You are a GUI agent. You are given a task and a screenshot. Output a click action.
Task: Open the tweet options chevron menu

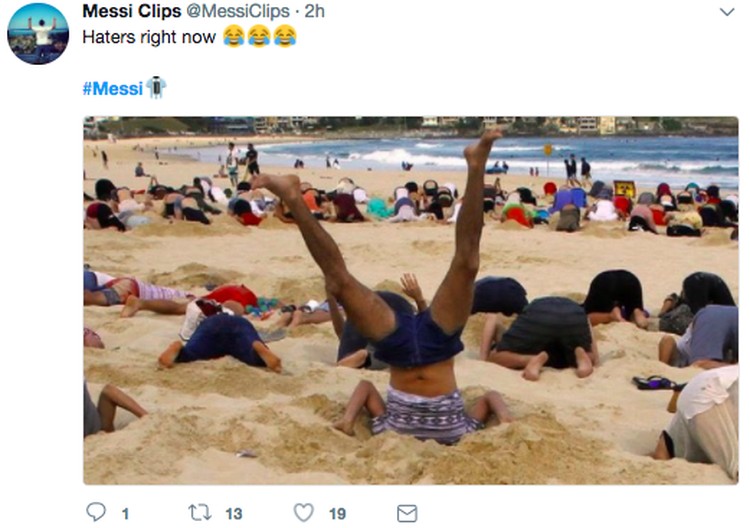727,12
